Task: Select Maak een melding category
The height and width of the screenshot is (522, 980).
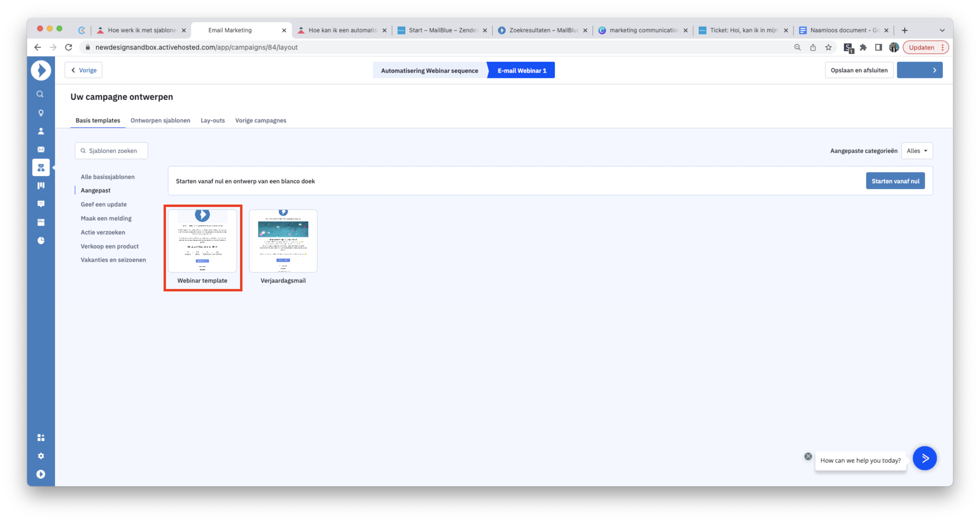Action: coord(106,218)
